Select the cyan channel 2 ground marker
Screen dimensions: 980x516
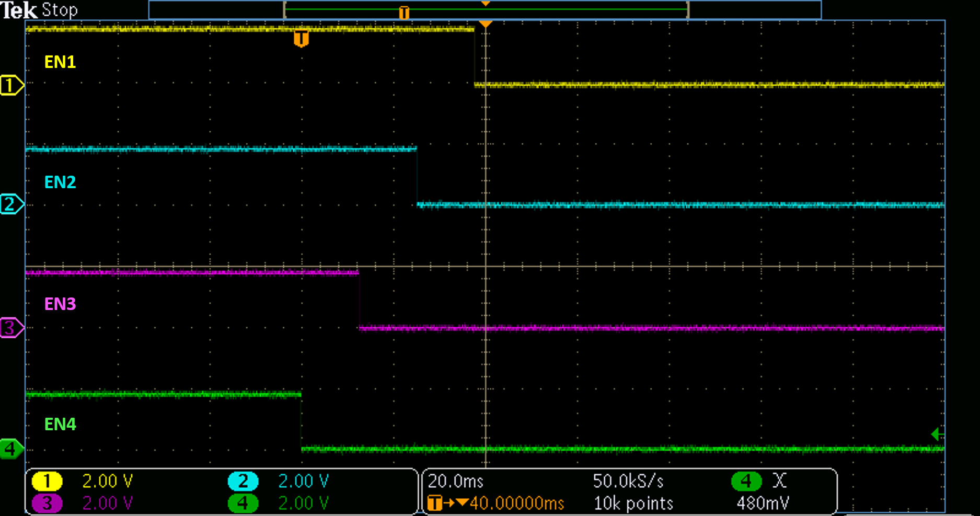(x=11, y=204)
